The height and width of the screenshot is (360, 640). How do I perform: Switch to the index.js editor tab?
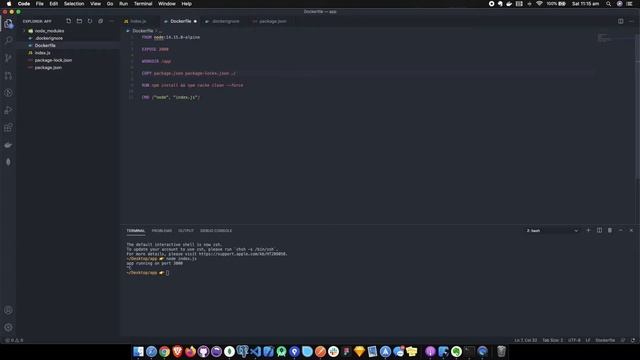pyautogui.click(x=138, y=21)
